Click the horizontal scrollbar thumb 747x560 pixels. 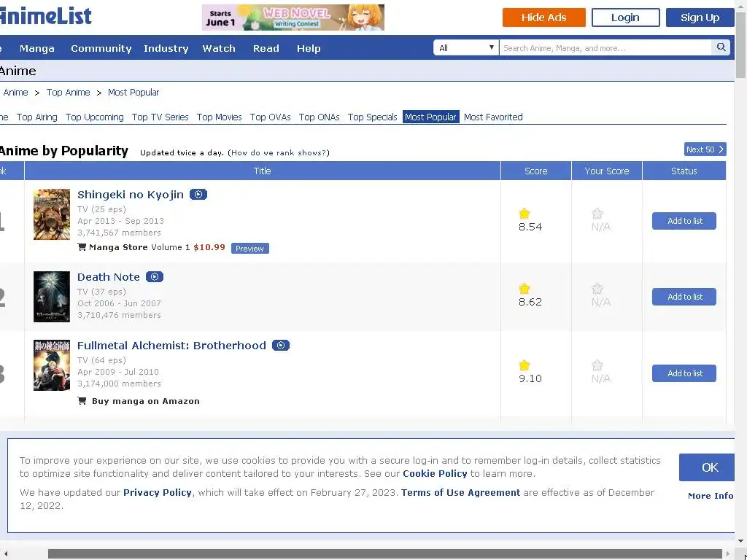pyautogui.click(x=385, y=553)
